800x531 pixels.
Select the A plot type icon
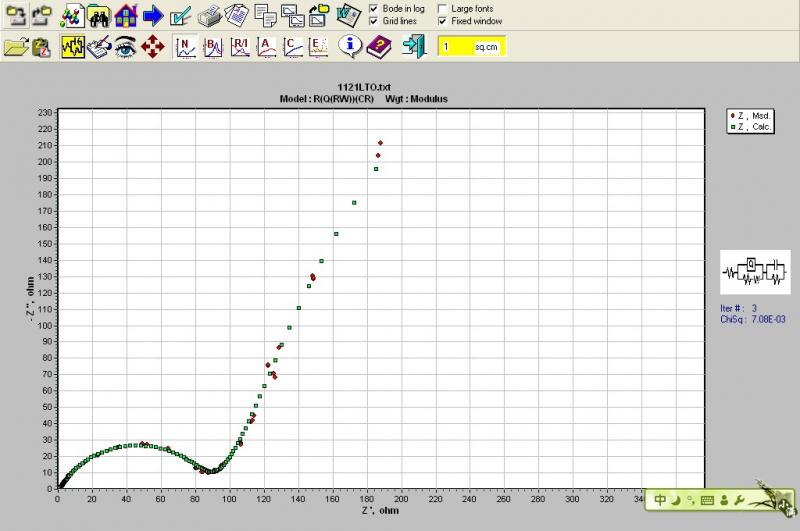click(266, 46)
